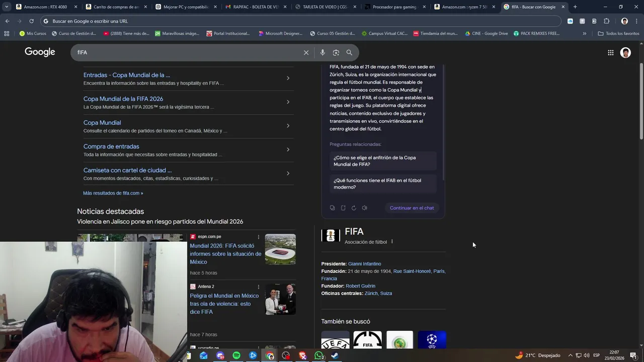Screen dimensions: 644x362
Task: Clear the Google search box text
Action: click(306, 52)
